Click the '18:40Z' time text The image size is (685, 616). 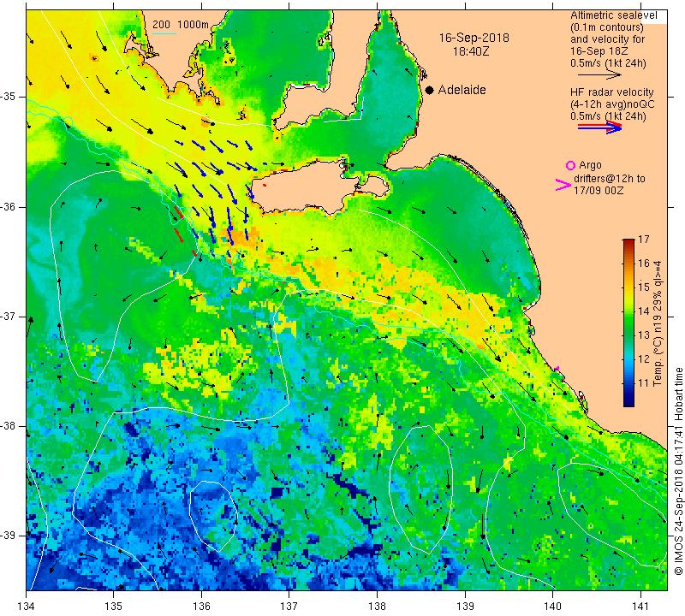(x=471, y=51)
